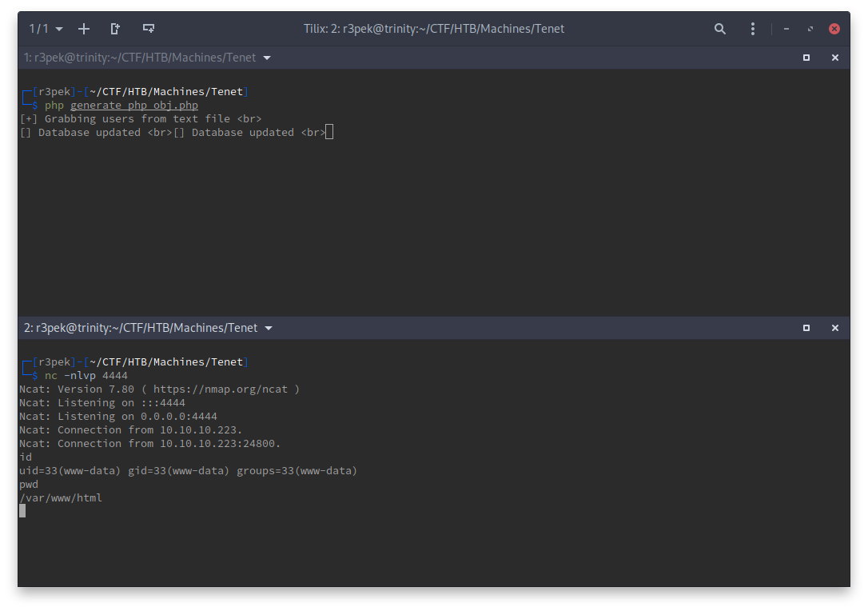Open the three-dot Tilix menu
868x611 pixels.
coord(753,29)
